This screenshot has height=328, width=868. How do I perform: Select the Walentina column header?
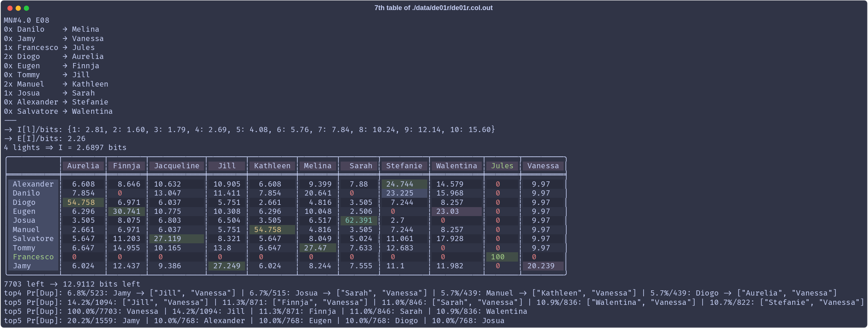tap(457, 166)
